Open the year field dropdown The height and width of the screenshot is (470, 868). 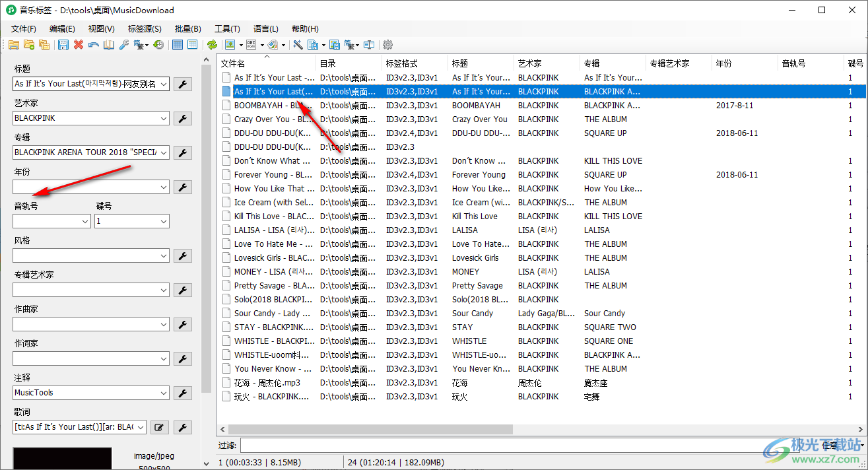tap(164, 187)
